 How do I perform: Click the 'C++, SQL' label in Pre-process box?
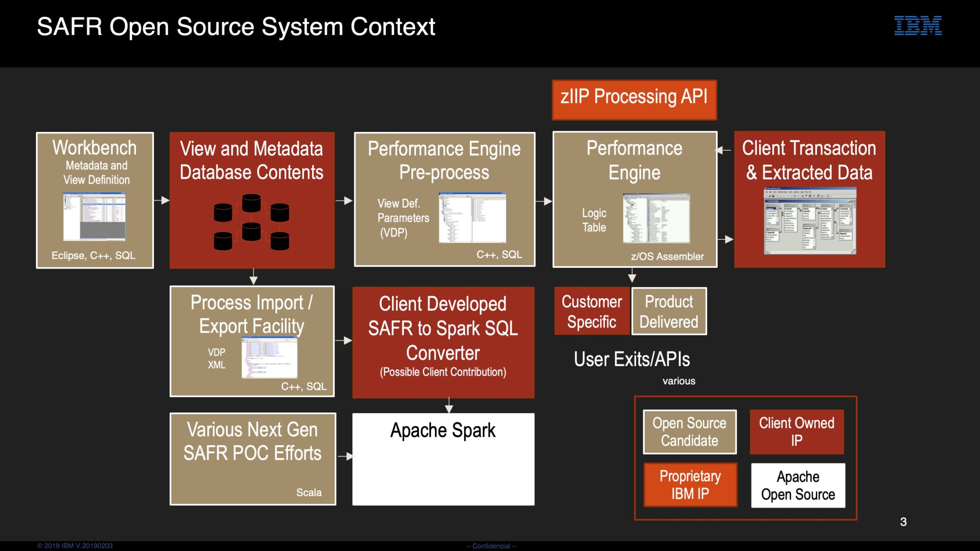point(499,254)
